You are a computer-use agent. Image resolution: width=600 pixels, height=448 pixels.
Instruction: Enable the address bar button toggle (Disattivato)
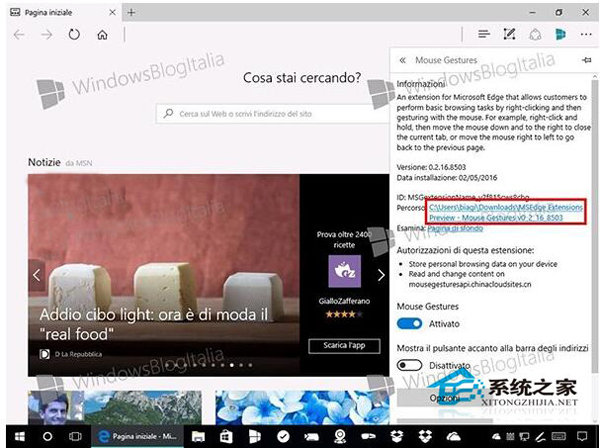coord(409,365)
